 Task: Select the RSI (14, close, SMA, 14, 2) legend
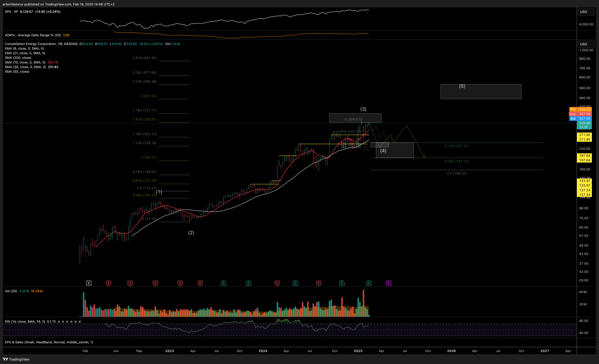tap(25, 321)
